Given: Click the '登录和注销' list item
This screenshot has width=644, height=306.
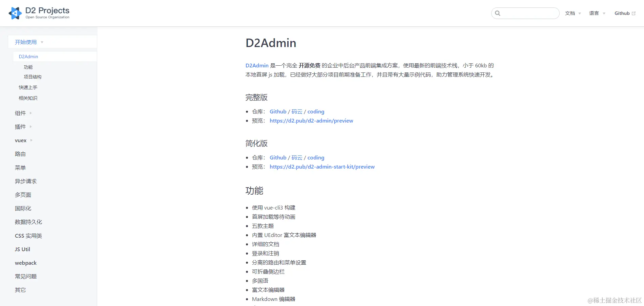Looking at the screenshot, I should coord(265,253).
